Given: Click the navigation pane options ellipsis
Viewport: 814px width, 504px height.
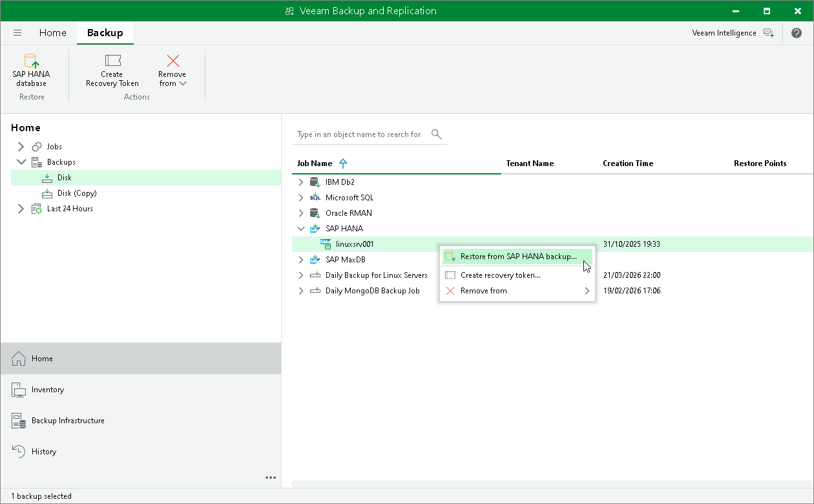Looking at the screenshot, I should point(271,478).
